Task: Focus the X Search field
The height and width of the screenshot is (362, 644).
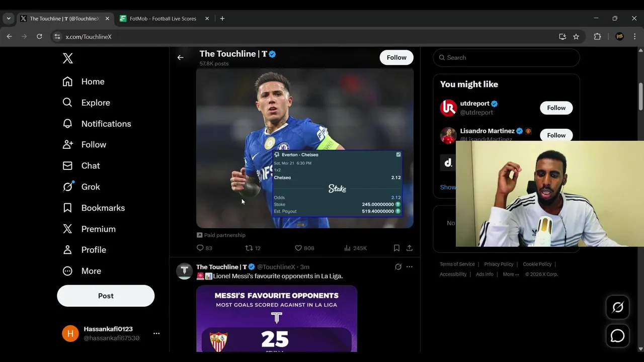Action: 506,58
